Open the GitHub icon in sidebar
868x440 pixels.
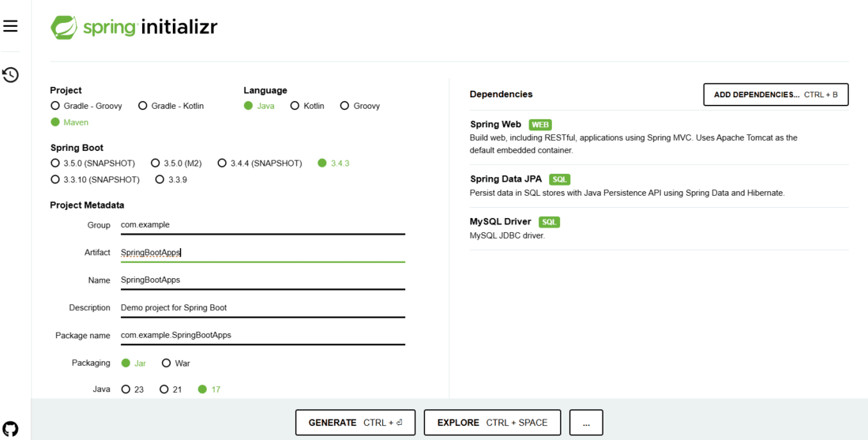coord(10,428)
